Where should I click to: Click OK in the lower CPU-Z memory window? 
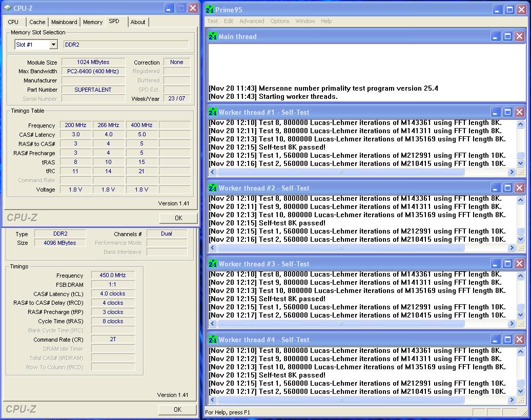177,410
